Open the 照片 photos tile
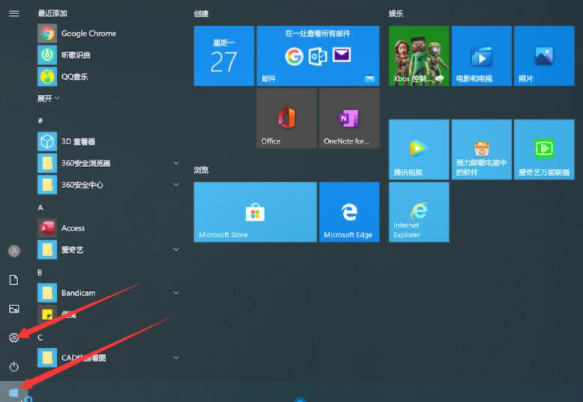This screenshot has height=402, width=583. (544, 56)
